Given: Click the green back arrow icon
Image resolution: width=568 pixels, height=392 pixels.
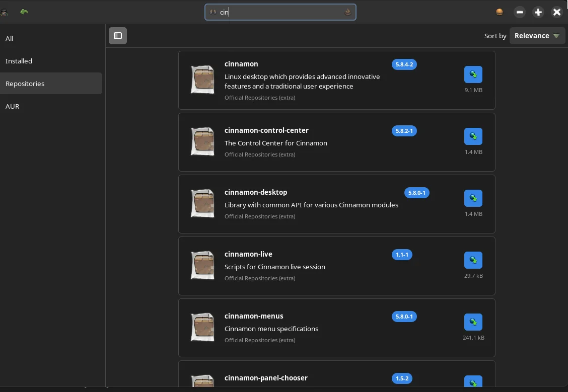Looking at the screenshot, I should 24,12.
